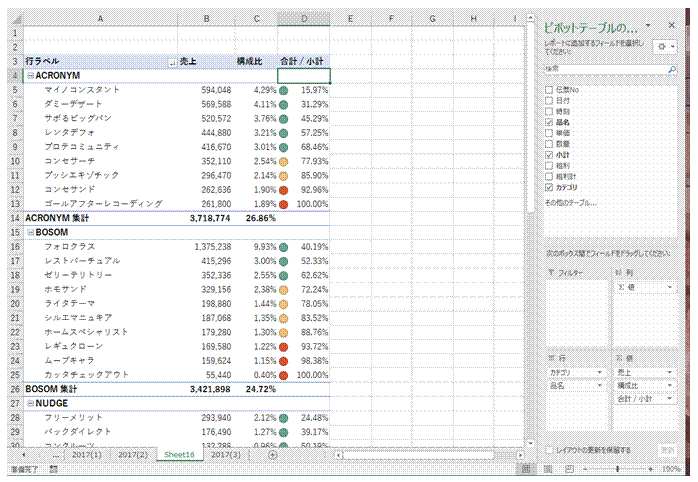Open the その他のテーブル link
The height and width of the screenshot is (482, 698).
(571, 203)
